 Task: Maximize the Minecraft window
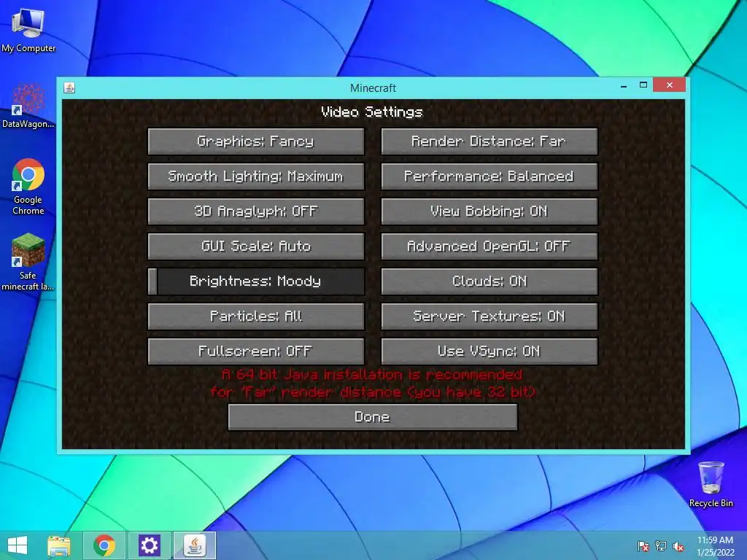[643, 85]
